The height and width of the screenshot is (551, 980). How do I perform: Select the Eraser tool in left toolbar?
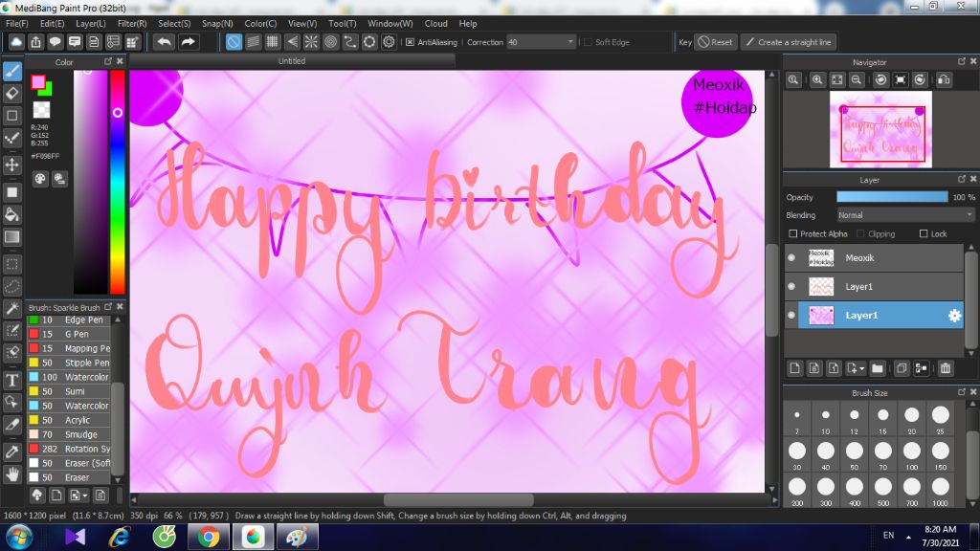coord(11,93)
